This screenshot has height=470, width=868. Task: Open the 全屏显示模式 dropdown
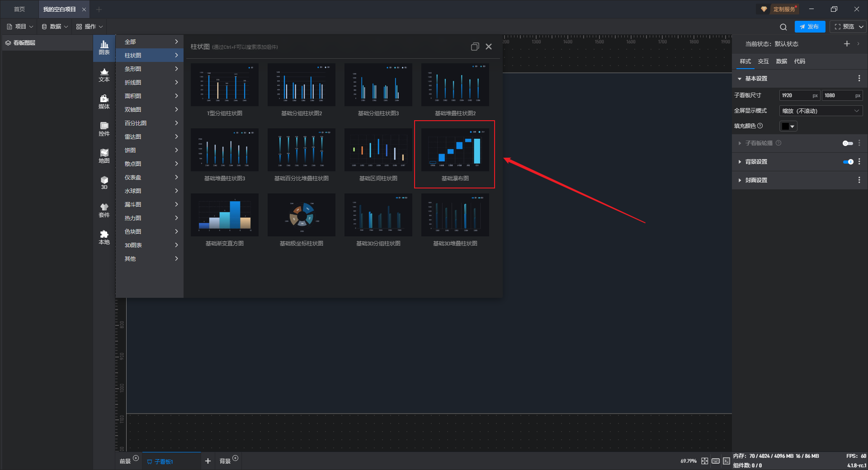(820, 111)
